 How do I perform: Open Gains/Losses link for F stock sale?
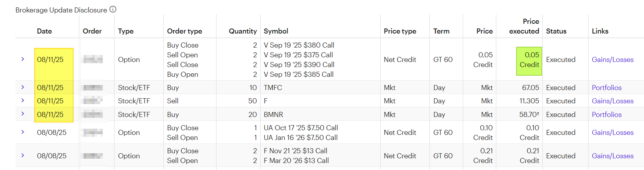(x=612, y=101)
